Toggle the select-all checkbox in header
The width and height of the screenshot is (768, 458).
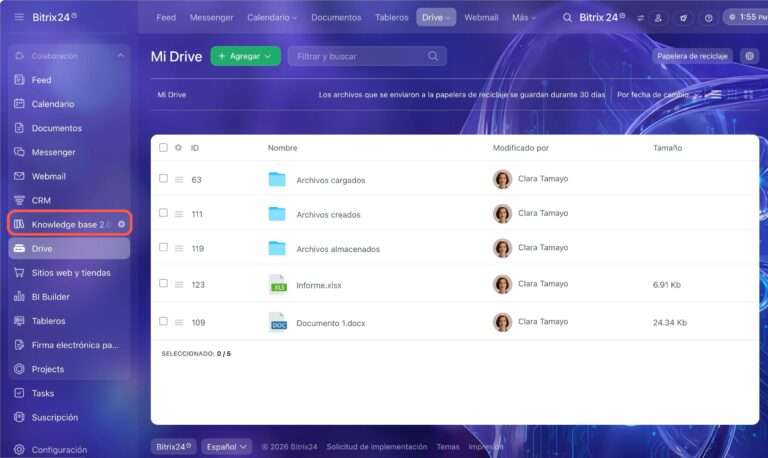(x=163, y=147)
